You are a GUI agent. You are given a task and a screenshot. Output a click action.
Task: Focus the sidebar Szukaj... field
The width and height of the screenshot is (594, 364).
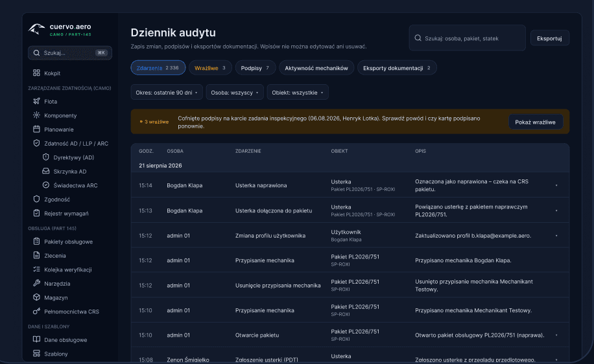click(x=69, y=53)
